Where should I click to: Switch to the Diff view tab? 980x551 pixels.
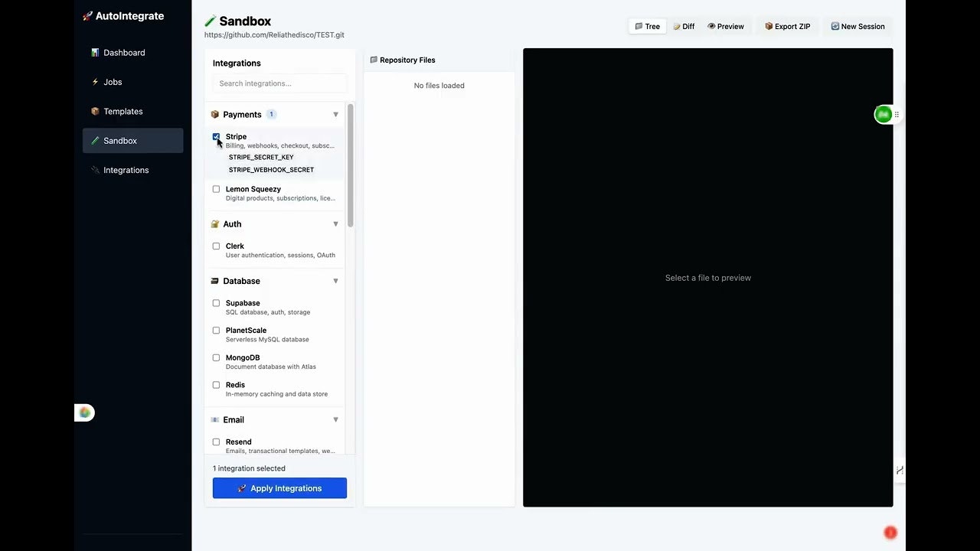pyautogui.click(x=684, y=26)
